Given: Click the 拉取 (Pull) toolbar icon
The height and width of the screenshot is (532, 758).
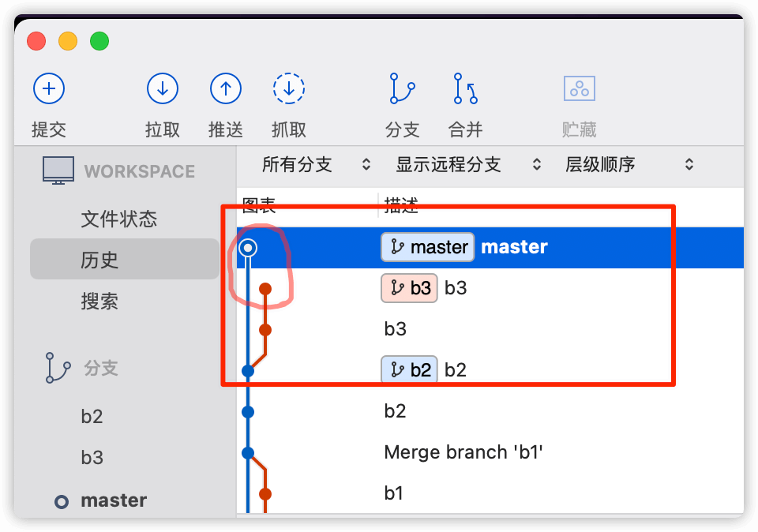Looking at the screenshot, I should [x=163, y=88].
